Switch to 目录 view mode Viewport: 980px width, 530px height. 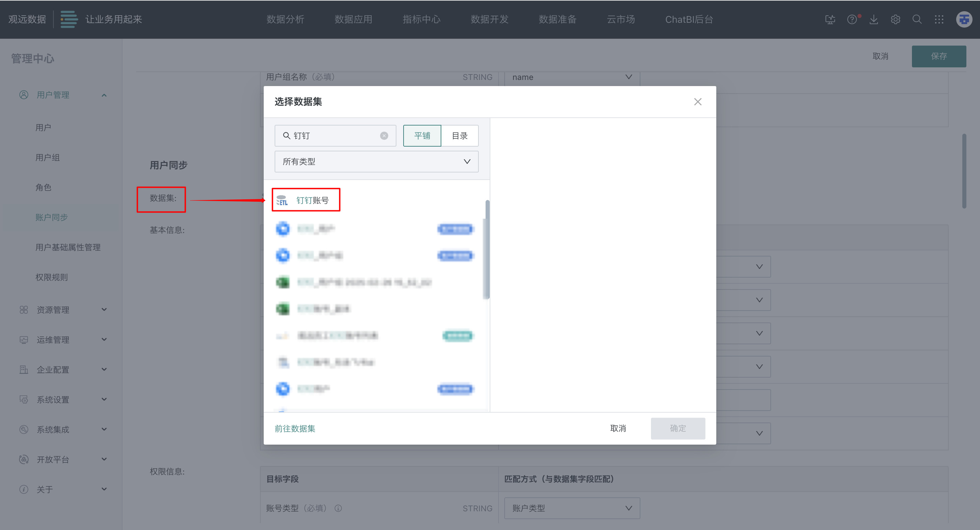pos(460,136)
